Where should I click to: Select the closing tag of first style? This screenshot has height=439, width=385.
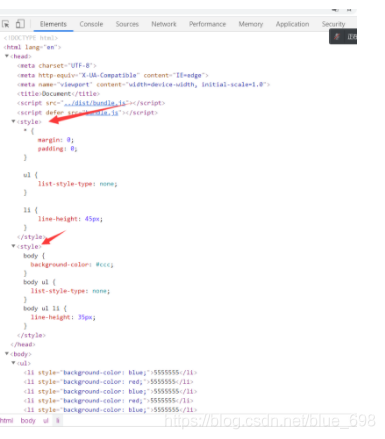[x=31, y=237]
